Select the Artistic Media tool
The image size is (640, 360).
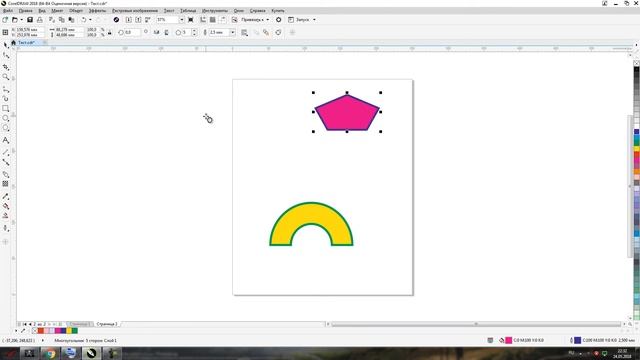click(6, 98)
